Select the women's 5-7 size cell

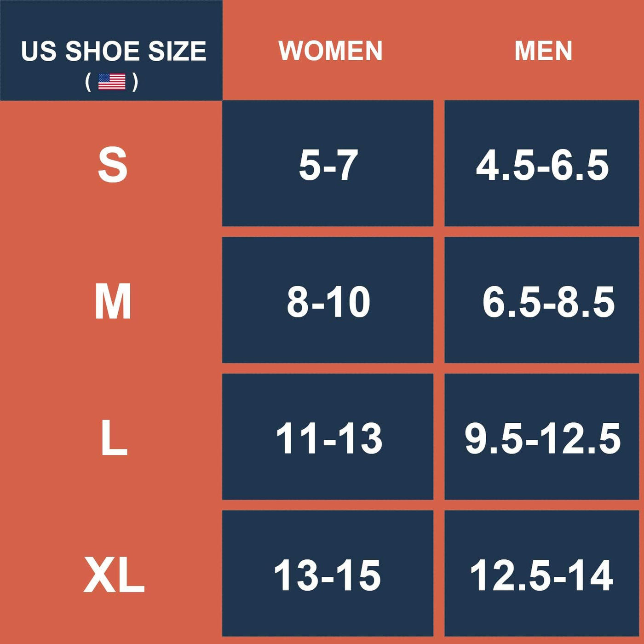[328, 164]
